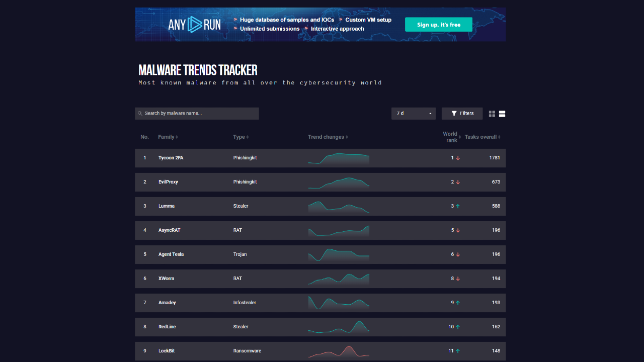Open the XWorm malware entry
Screen dimensions: 644x362
pyautogui.click(x=320, y=279)
